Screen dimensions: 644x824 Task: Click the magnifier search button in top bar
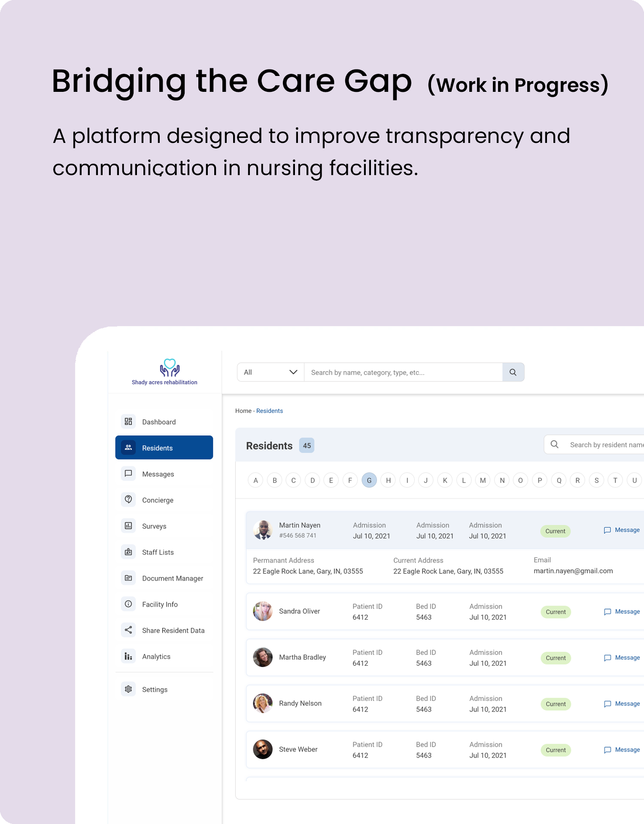click(513, 372)
